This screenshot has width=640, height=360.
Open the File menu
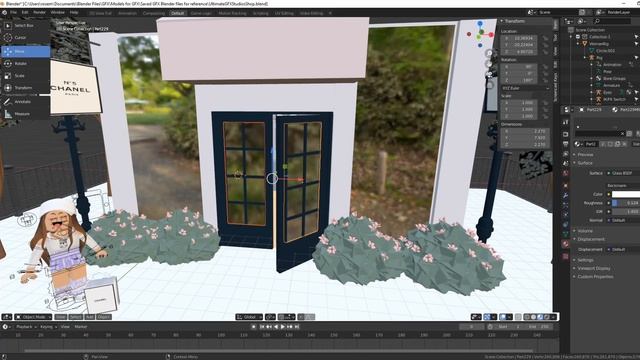(13, 13)
